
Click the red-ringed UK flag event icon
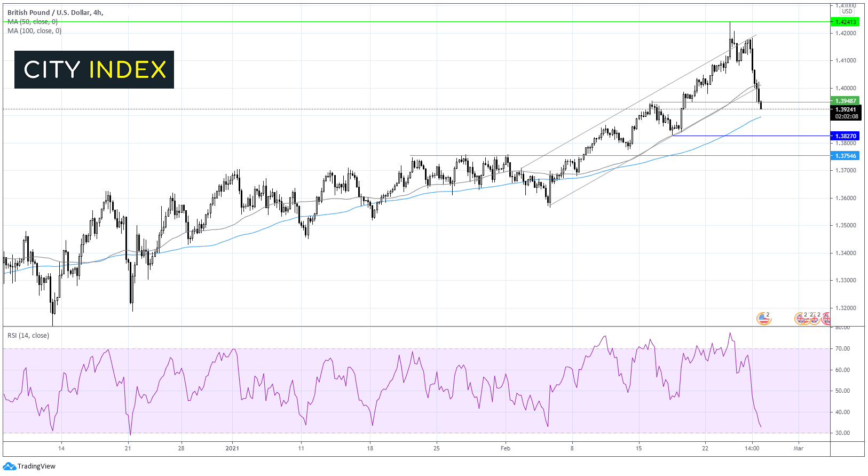[x=826, y=319]
